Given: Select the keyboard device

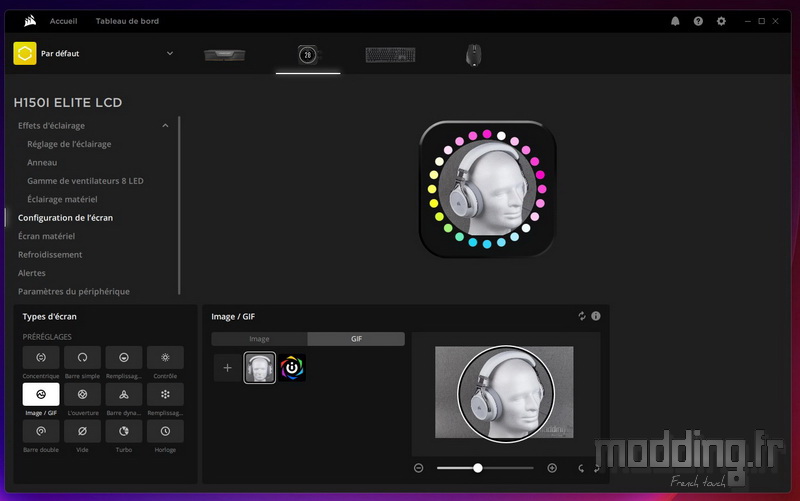Looking at the screenshot, I should pyautogui.click(x=390, y=55).
